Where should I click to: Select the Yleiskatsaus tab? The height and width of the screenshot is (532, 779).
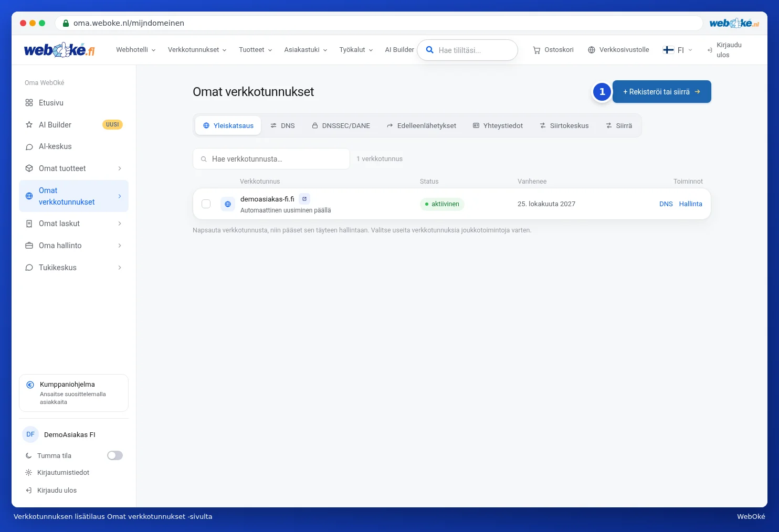click(x=228, y=125)
